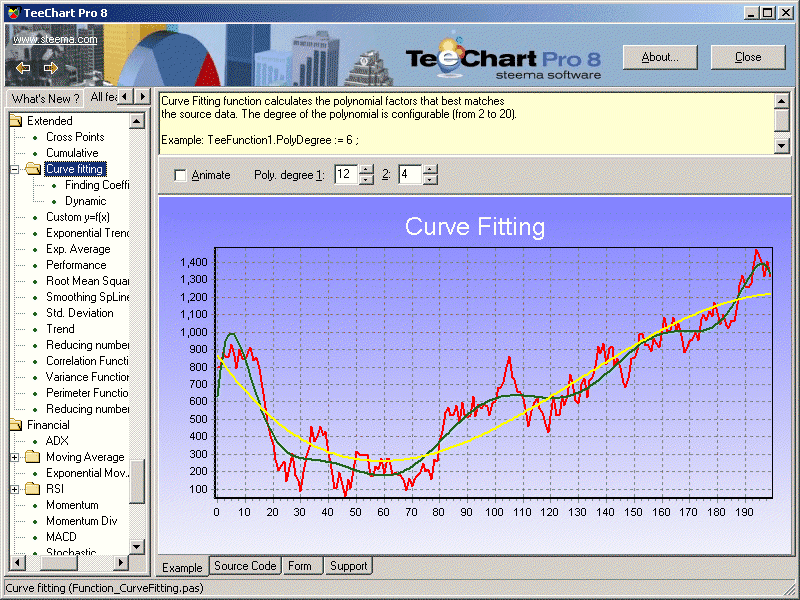Decrease Poly. degree 1 value

(366, 180)
